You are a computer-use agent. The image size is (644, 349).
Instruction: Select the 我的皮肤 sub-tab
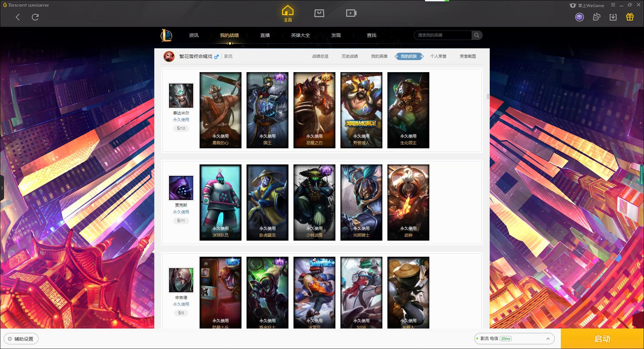(409, 56)
